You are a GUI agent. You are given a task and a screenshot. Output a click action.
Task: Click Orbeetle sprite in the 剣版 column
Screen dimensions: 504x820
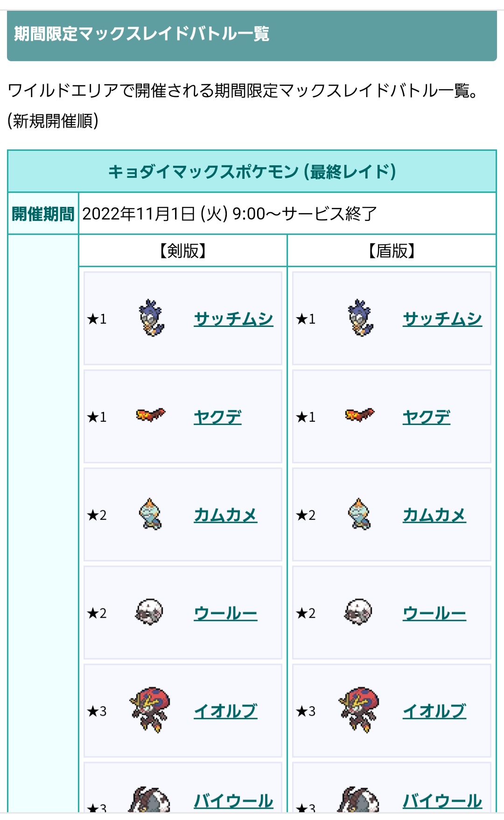(x=150, y=710)
